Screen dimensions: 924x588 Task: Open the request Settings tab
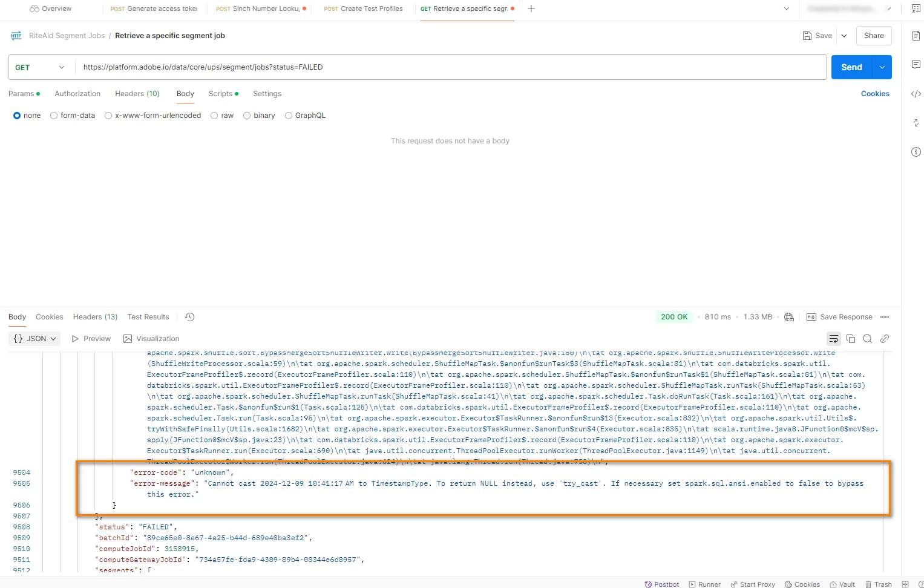click(x=267, y=94)
